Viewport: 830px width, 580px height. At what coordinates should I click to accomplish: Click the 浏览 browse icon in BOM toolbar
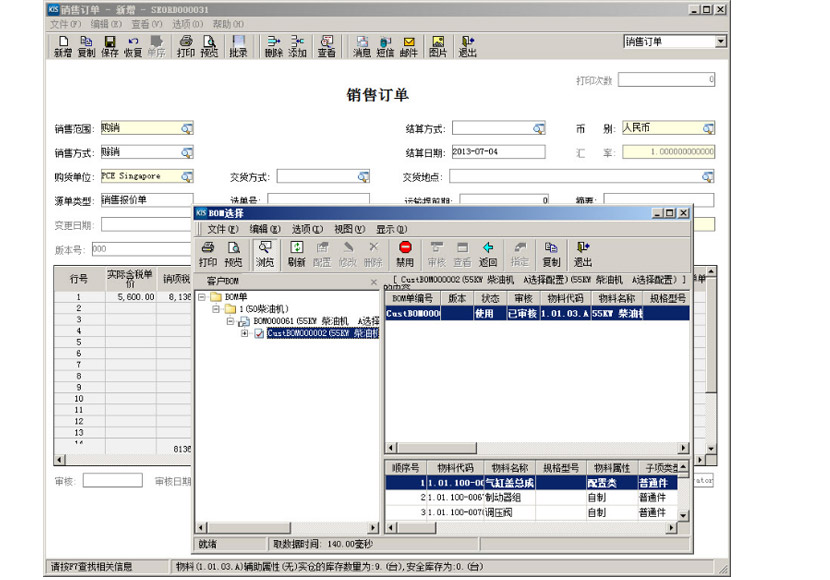pyautogui.click(x=264, y=252)
